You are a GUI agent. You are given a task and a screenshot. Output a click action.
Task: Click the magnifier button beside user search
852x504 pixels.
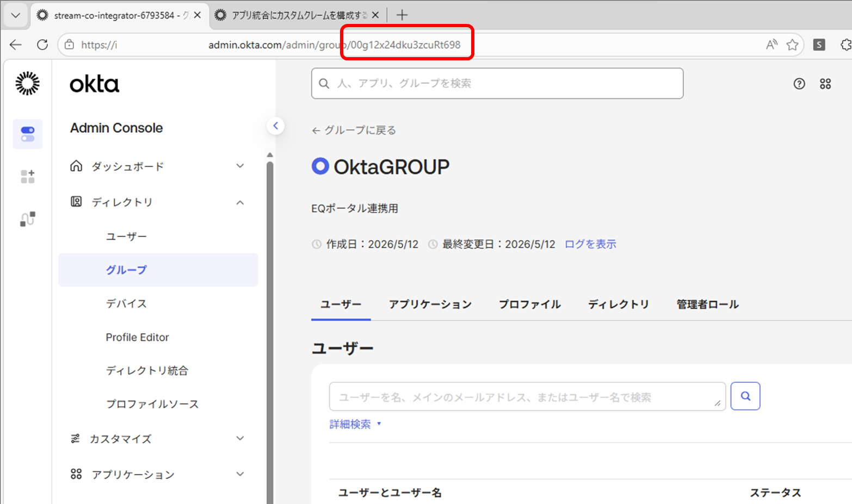point(745,396)
